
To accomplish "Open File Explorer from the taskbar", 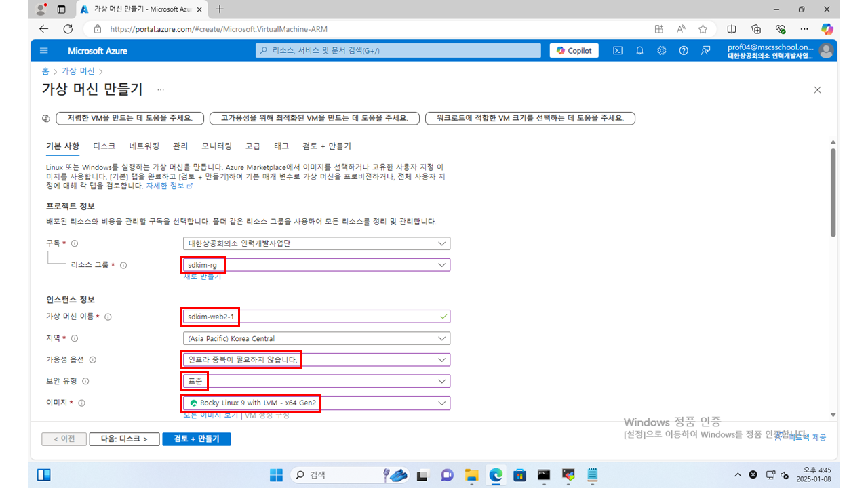I will (471, 474).
